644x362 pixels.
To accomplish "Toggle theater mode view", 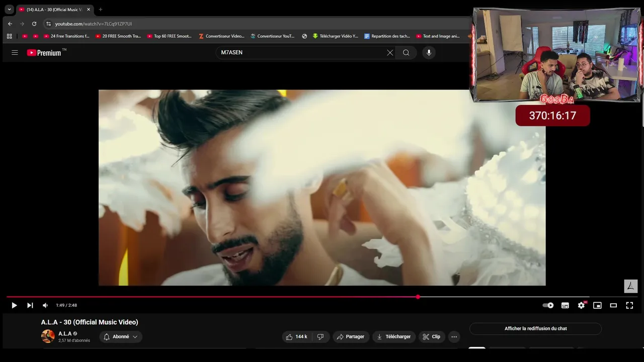I will (613, 305).
